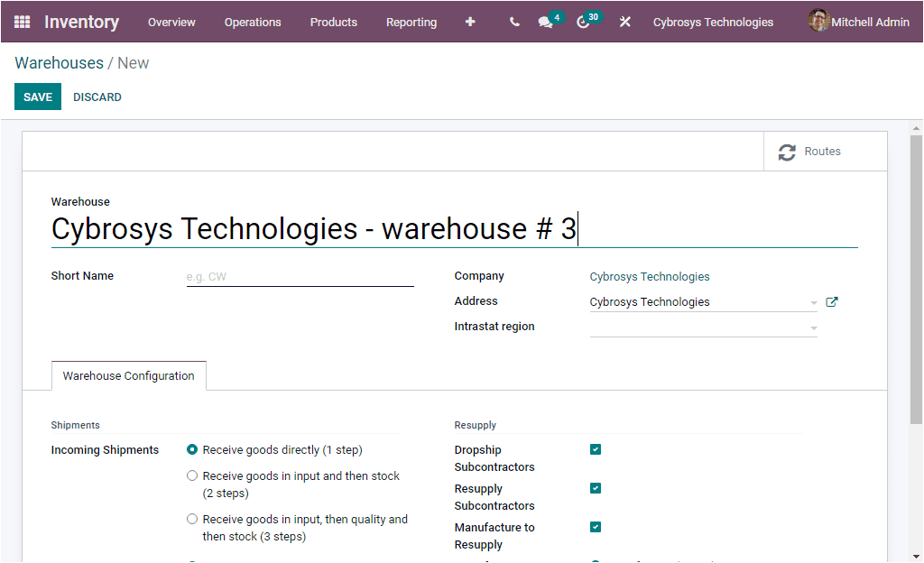
Task: Open the apps grid menu
Action: pos(22,22)
